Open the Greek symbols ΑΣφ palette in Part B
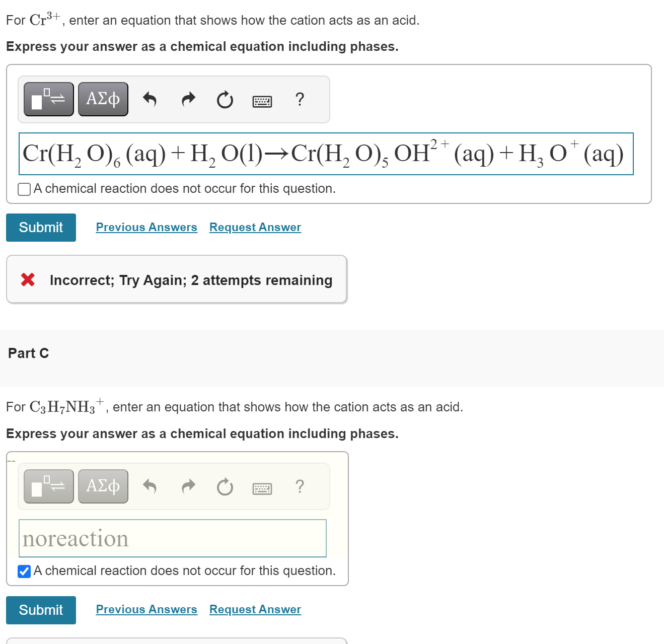This screenshot has width=664, height=644. pos(103,99)
